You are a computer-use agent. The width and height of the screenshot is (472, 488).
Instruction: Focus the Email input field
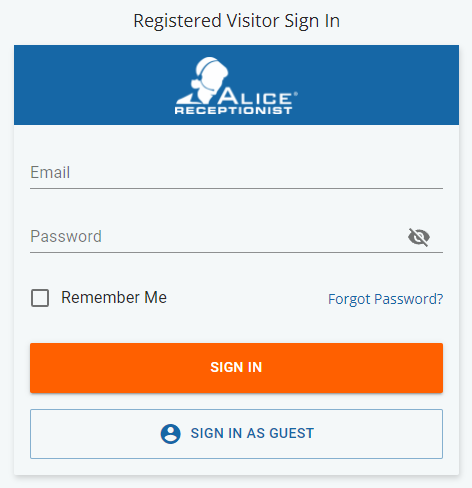236,173
